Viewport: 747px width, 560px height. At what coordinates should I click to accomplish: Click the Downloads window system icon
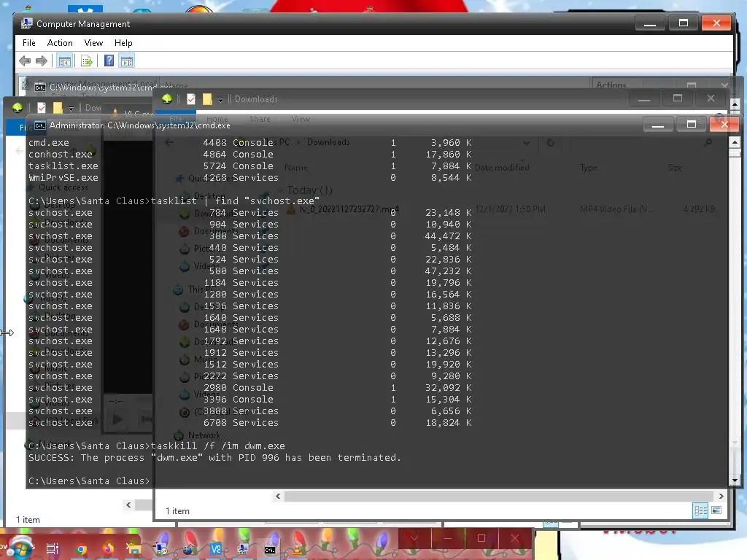167,98
